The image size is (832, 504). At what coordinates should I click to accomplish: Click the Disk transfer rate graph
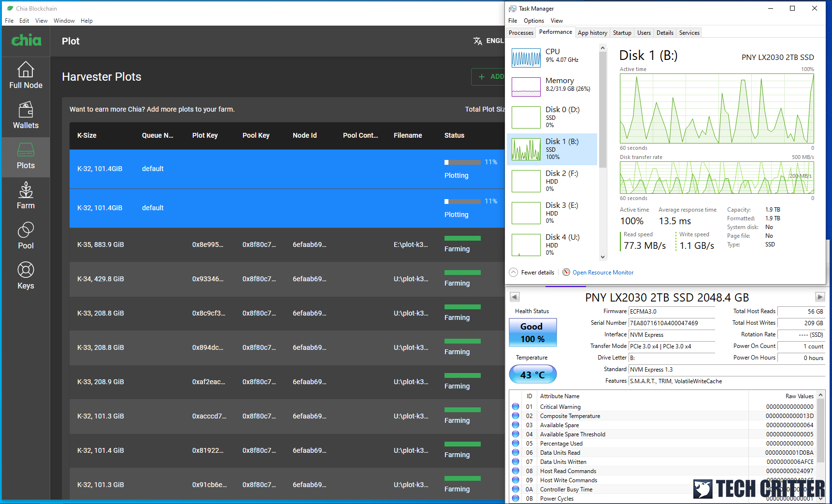717,177
